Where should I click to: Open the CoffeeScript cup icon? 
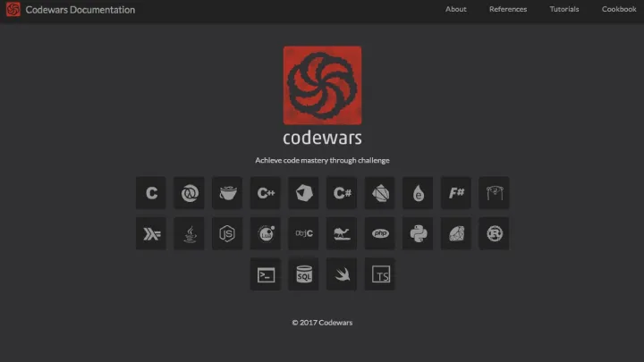[227, 193]
